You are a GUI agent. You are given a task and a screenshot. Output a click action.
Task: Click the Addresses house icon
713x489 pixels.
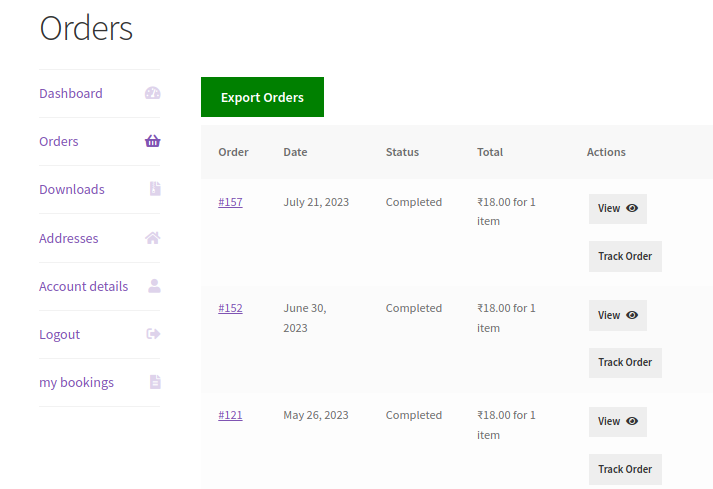152,238
